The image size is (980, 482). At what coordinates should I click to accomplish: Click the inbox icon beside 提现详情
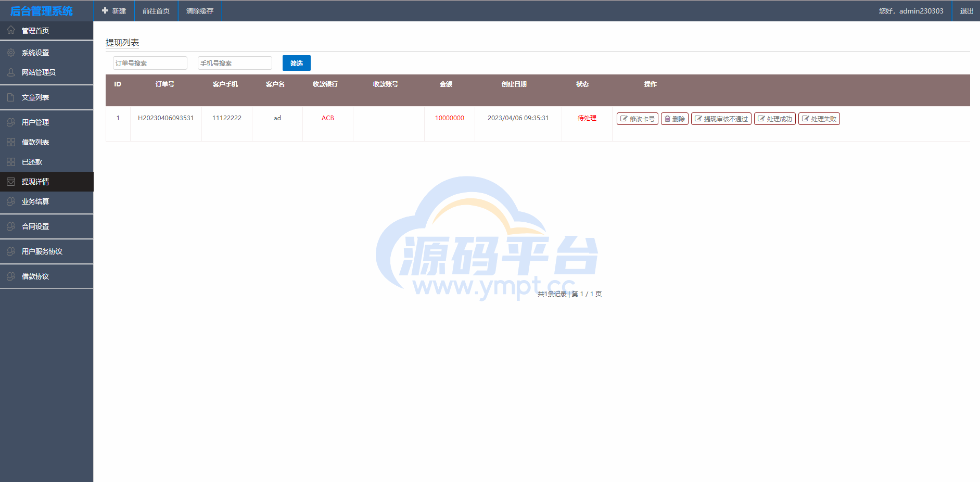(x=11, y=182)
